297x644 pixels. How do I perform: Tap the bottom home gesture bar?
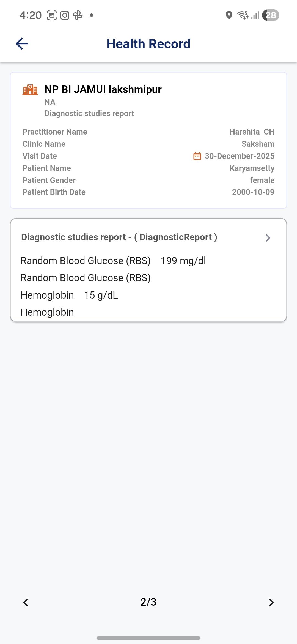[148, 638]
